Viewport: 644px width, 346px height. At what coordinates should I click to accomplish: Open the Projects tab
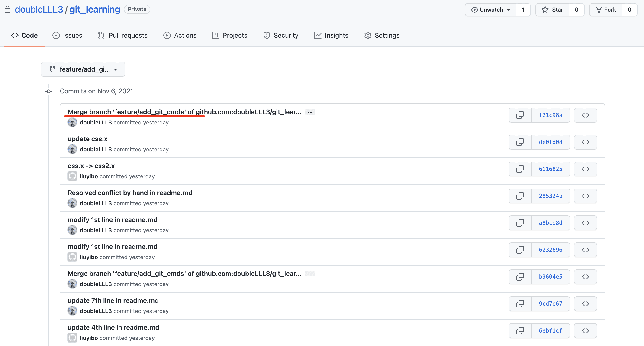229,35
